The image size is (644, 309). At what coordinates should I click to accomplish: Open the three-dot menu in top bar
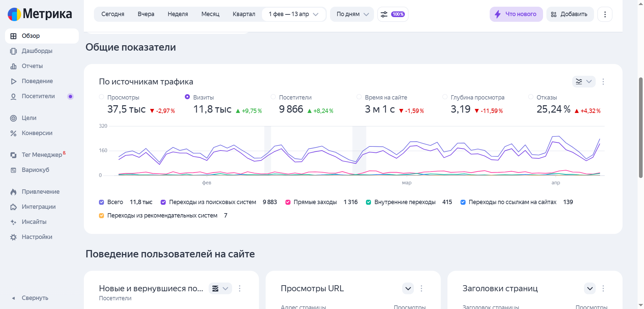pos(605,14)
